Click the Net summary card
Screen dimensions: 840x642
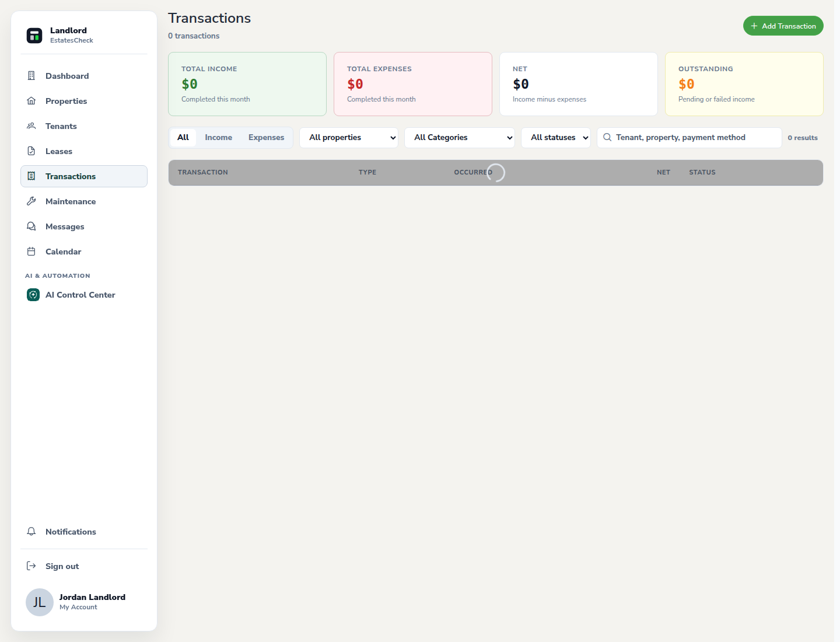pyautogui.click(x=579, y=84)
